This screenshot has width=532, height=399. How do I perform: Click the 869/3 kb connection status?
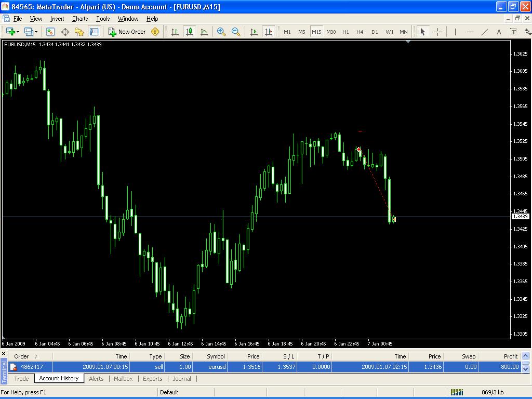pyautogui.click(x=493, y=392)
